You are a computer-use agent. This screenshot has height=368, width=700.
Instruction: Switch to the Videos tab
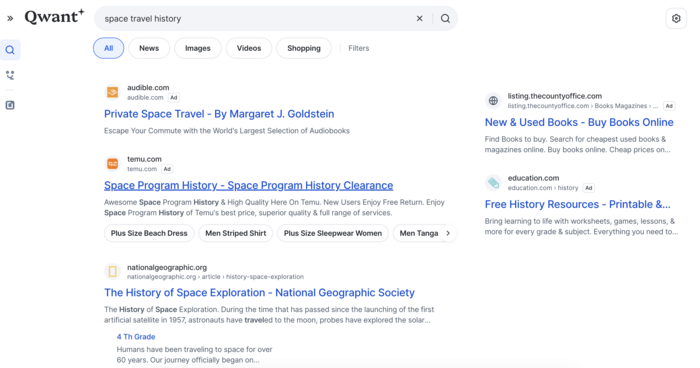point(249,48)
